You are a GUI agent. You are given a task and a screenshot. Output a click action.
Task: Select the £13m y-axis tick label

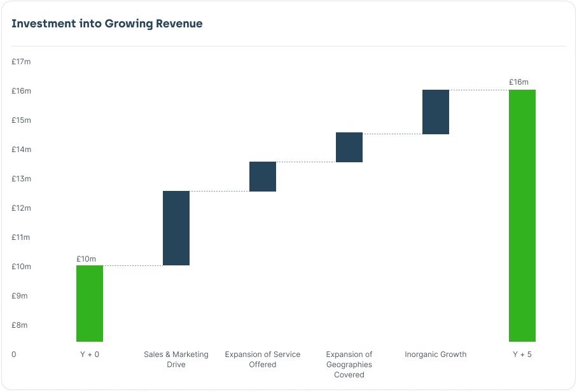tap(21, 179)
